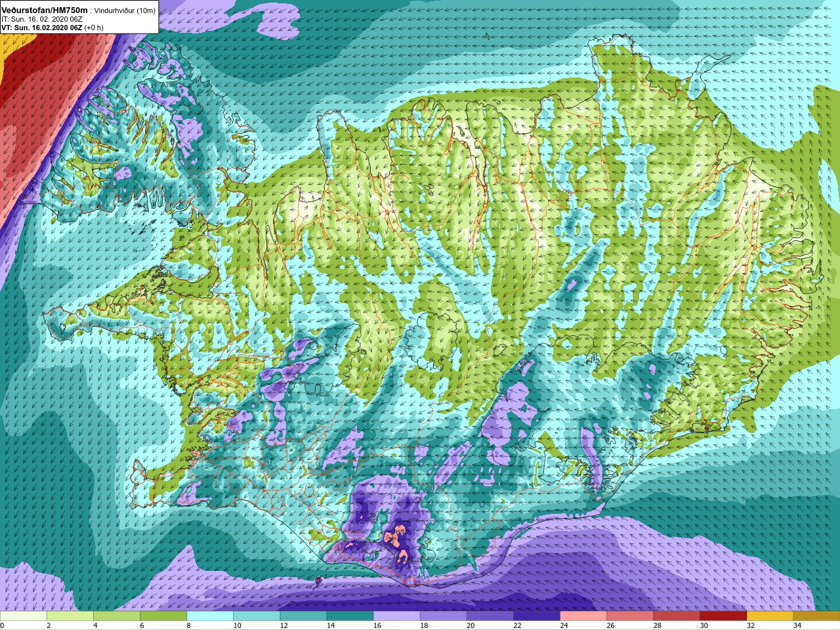Select the 12–14 teal legend swatch
840x630 pixels.
(x=303, y=616)
